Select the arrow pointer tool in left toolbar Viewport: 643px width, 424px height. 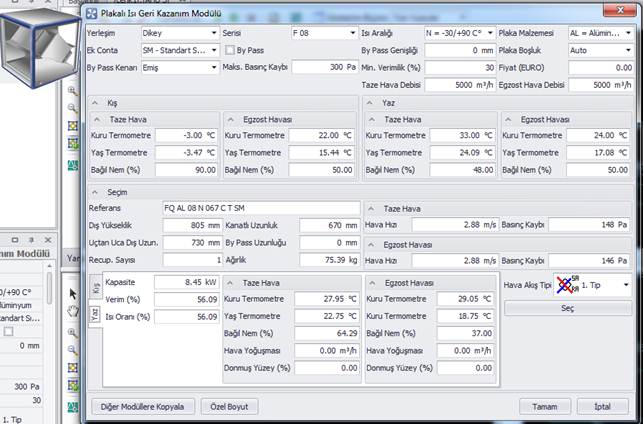73,293
